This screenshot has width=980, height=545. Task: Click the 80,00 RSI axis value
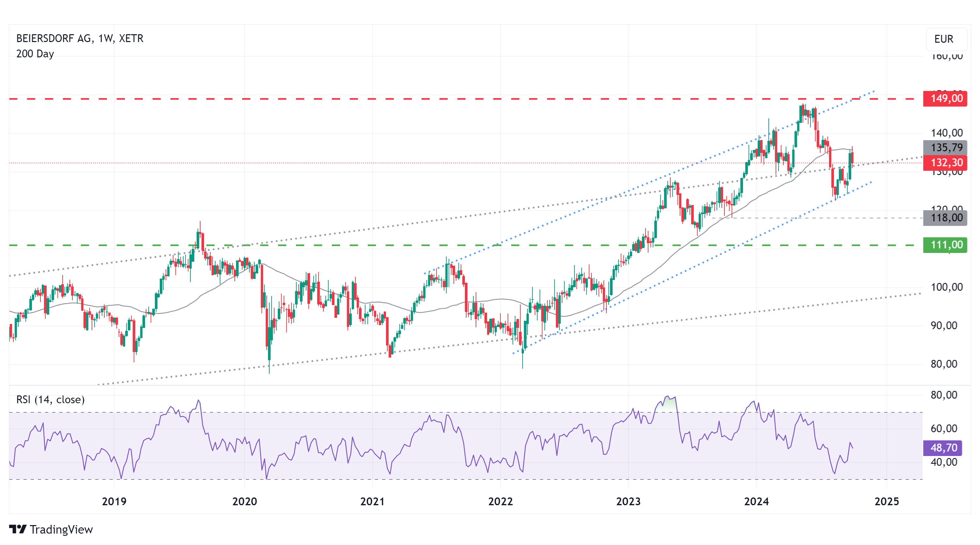point(944,395)
